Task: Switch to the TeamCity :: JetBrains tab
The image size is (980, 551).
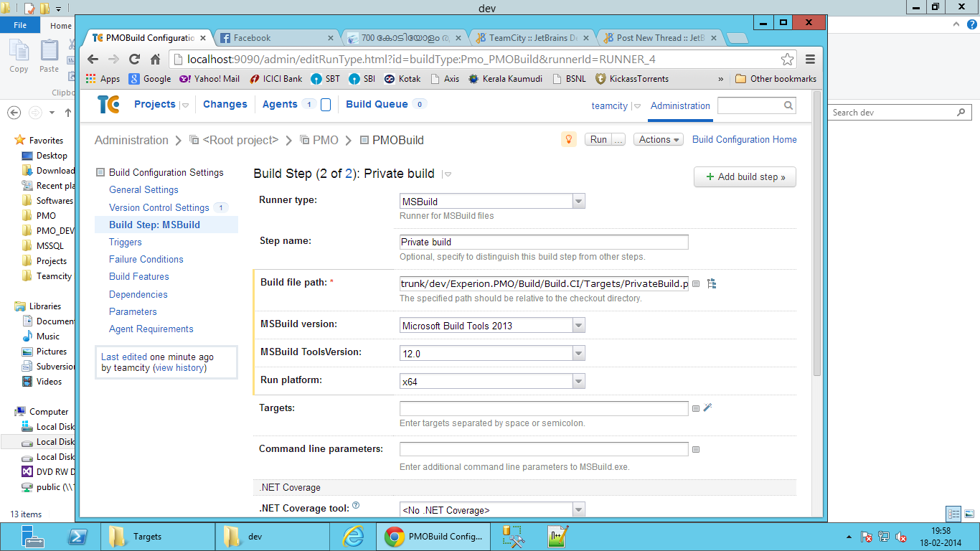Action: 532,38
